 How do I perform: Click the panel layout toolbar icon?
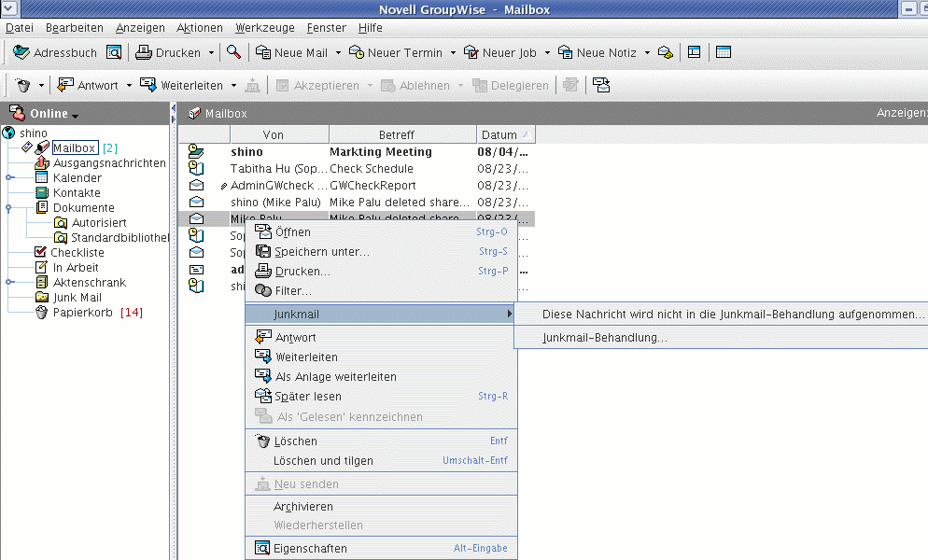point(695,52)
